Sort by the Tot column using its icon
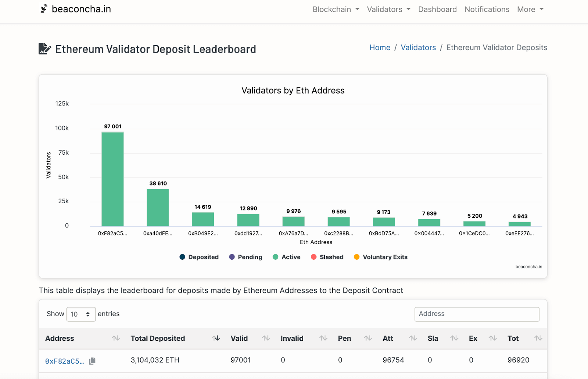The height and width of the screenshot is (379, 588). pyautogui.click(x=538, y=339)
